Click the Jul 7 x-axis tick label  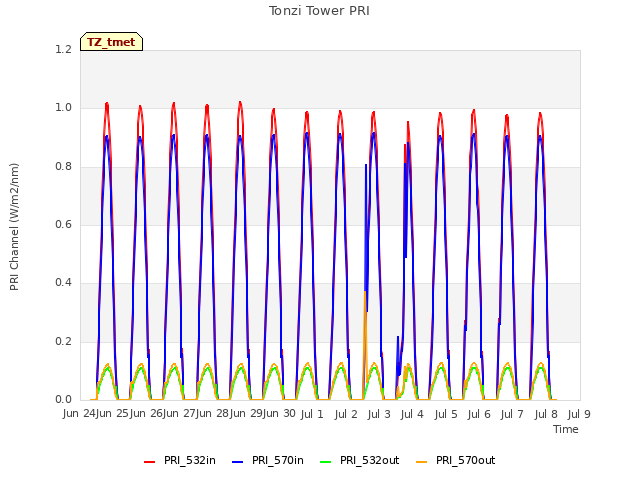coord(512,414)
